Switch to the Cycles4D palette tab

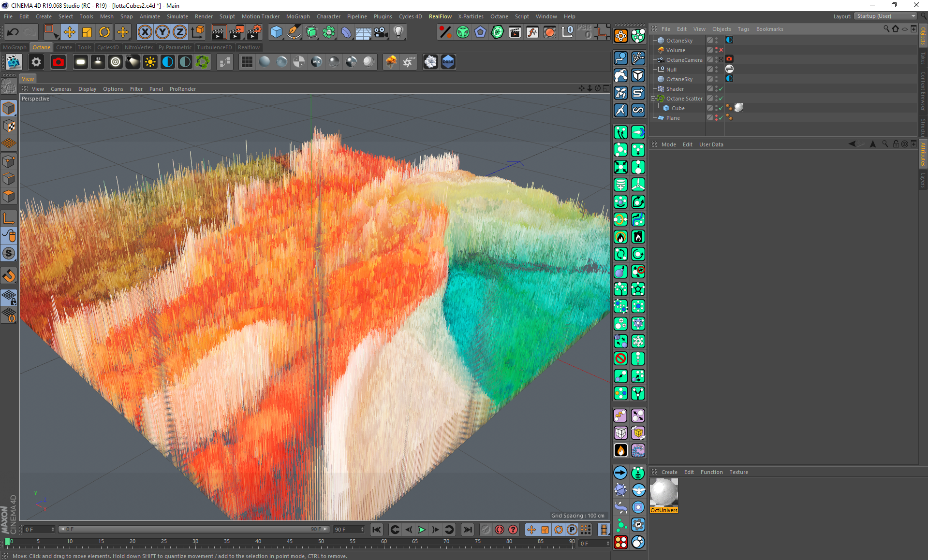click(x=107, y=47)
